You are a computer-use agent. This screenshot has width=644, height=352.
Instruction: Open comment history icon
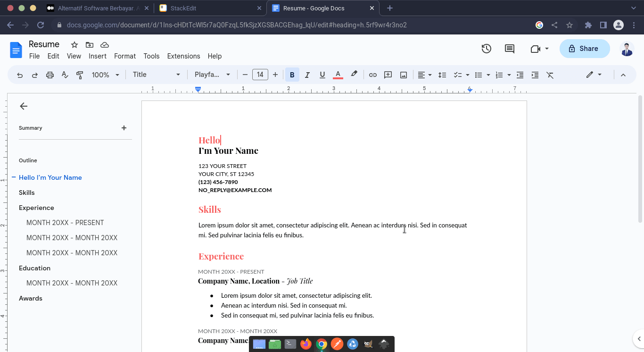[x=510, y=49]
